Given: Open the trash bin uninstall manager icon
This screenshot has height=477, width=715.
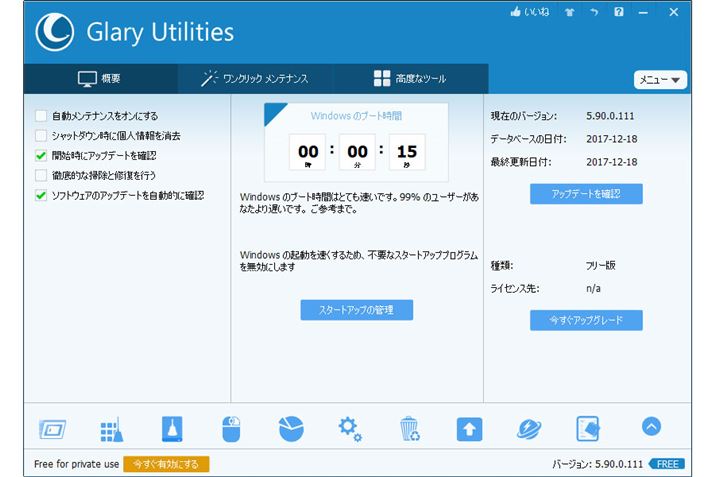Looking at the screenshot, I should pyautogui.click(x=410, y=428).
